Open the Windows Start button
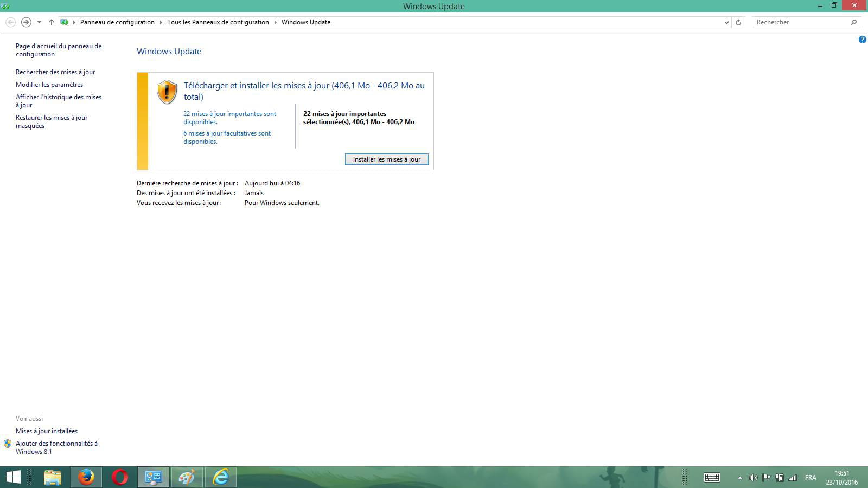The width and height of the screenshot is (868, 488). coord(13,477)
